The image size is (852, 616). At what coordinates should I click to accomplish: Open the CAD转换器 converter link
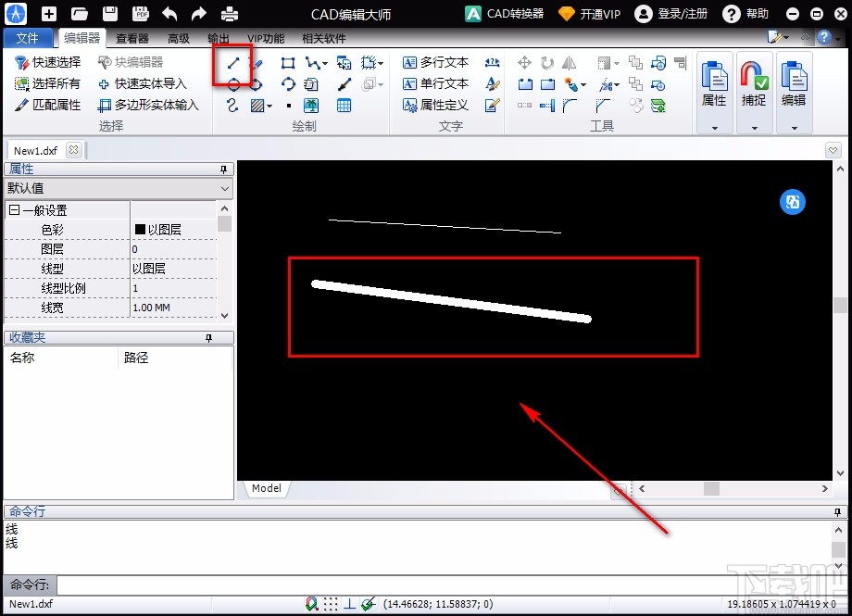click(x=505, y=14)
